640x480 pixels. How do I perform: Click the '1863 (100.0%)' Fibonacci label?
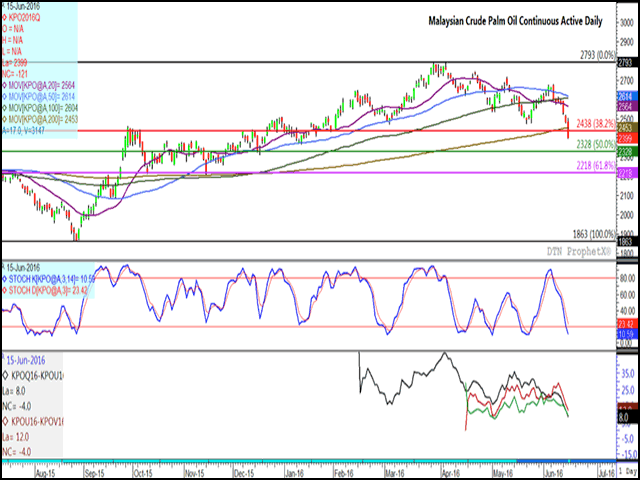tap(595, 234)
